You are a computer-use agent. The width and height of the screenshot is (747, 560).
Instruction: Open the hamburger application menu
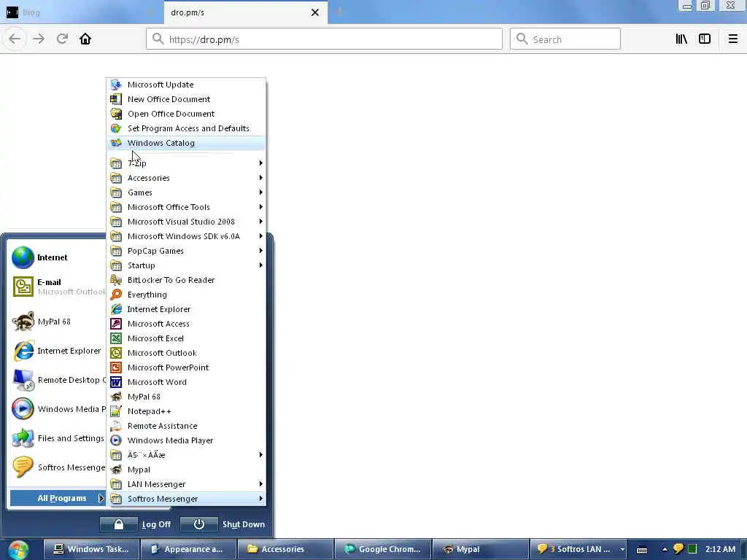[732, 39]
